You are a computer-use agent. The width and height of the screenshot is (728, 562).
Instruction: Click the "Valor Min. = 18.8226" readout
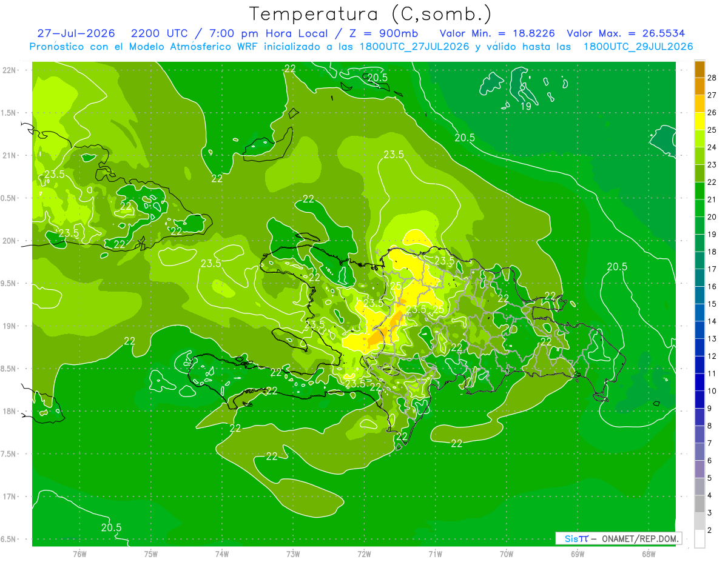point(497,33)
